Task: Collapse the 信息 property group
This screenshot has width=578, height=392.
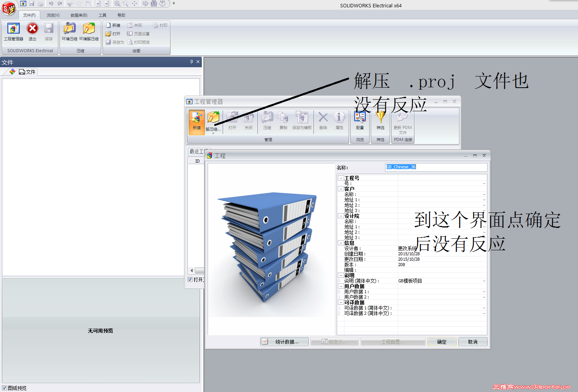Action: [x=341, y=243]
